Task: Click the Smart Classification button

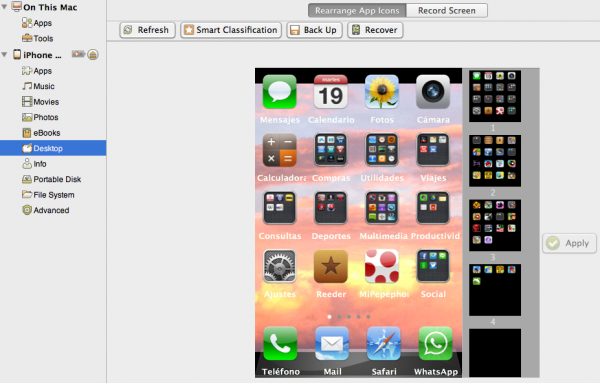Action: click(231, 30)
